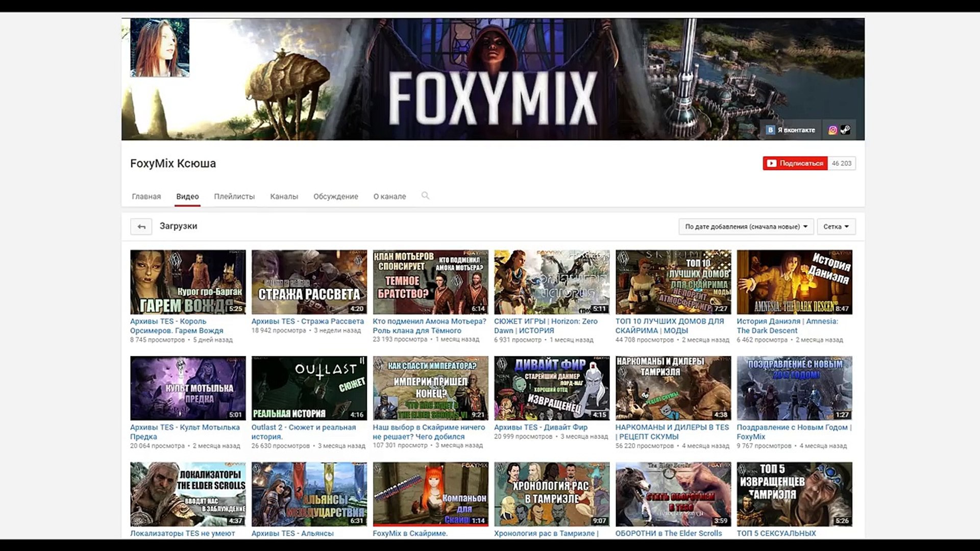This screenshot has width=980, height=551.
Task: Open the Steam icon on banner
Action: 845,130
